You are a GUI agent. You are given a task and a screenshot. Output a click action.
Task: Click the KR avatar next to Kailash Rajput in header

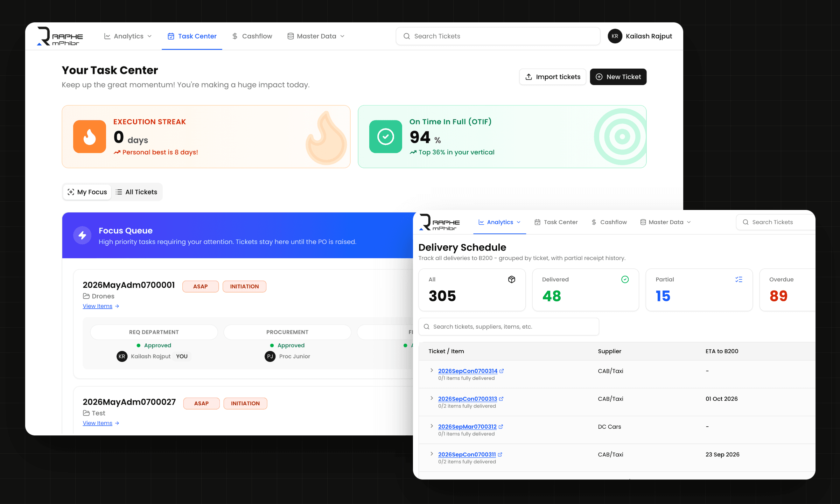click(615, 36)
